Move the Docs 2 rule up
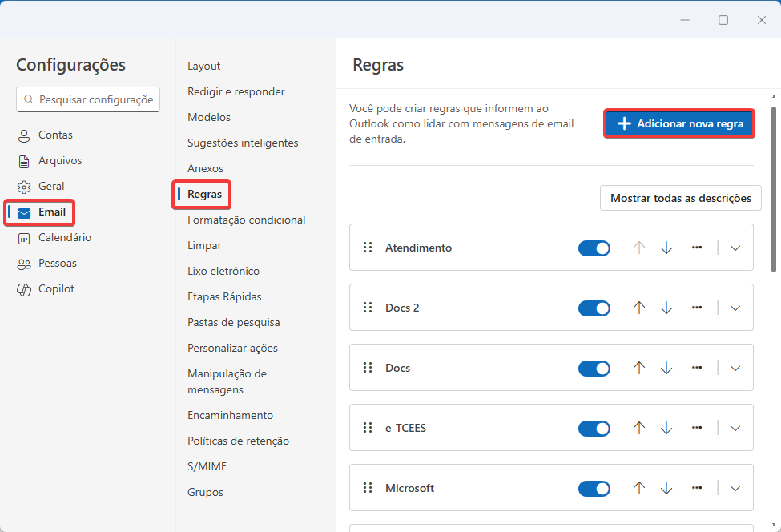Screen dimensions: 781x532 point(639,308)
